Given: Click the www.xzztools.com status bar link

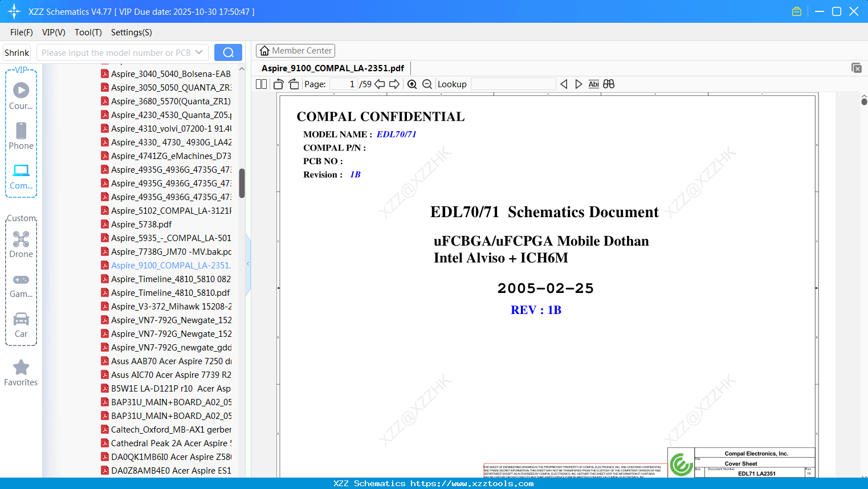Looking at the screenshot, I should (x=472, y=483).
